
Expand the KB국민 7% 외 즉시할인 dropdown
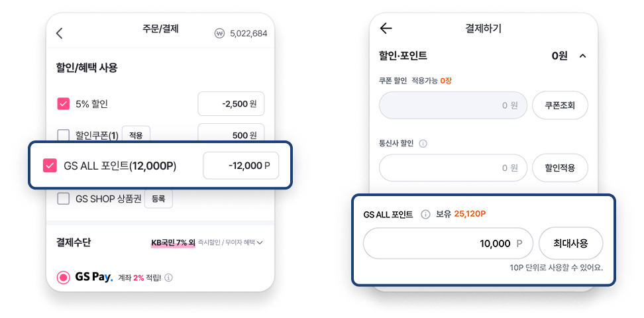[x=207, y=243]
